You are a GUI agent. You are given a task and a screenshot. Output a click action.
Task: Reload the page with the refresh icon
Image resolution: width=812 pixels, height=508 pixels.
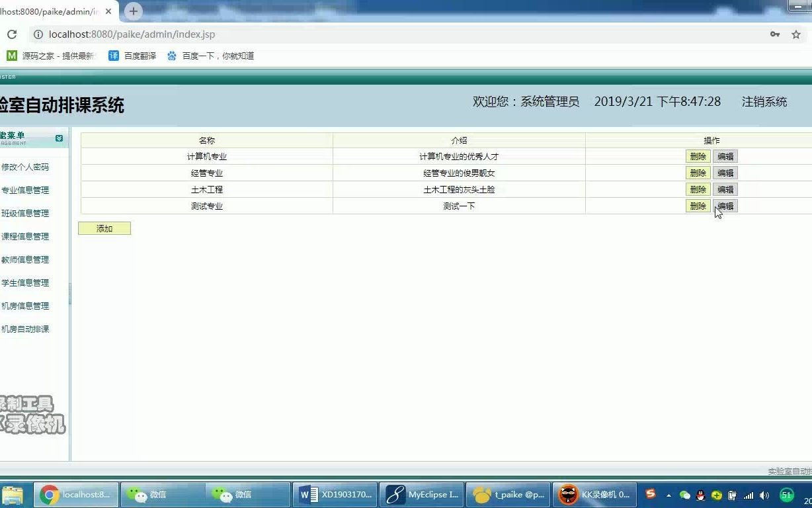(13, 34)
